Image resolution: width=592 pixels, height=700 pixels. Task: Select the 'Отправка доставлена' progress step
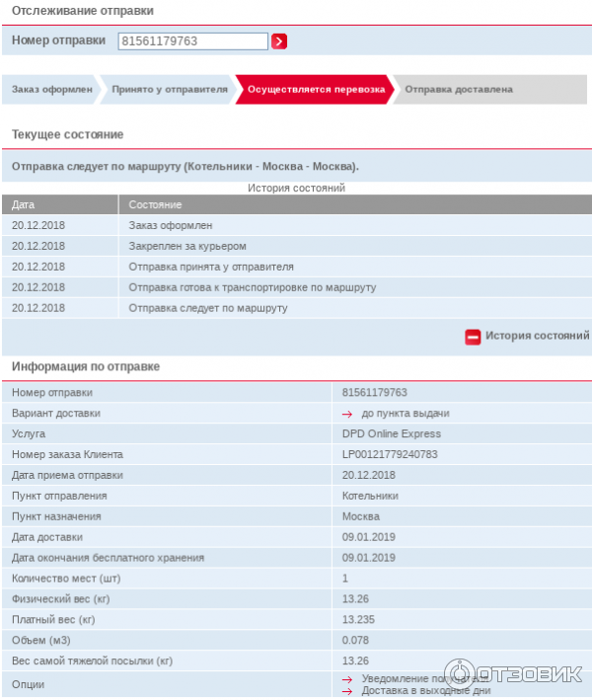tap(459, 89)
